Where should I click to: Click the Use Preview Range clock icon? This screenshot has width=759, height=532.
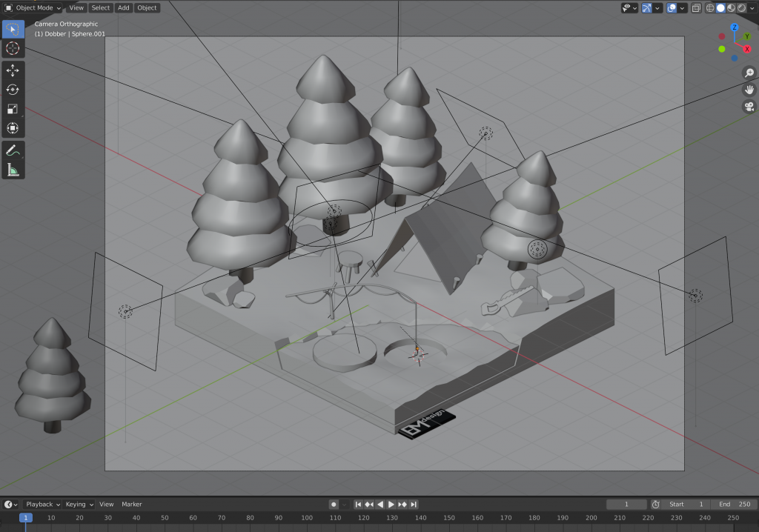pyautogui.click(x=655, y=505)
